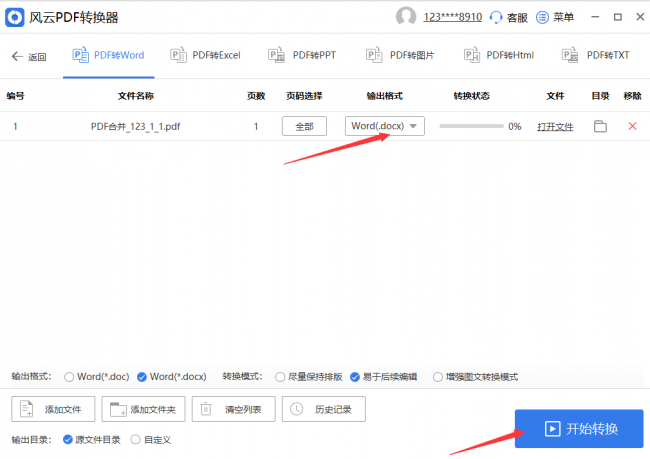
Task: Switch to the PDF转PPT tab
Action: click(x=302, y=55)
